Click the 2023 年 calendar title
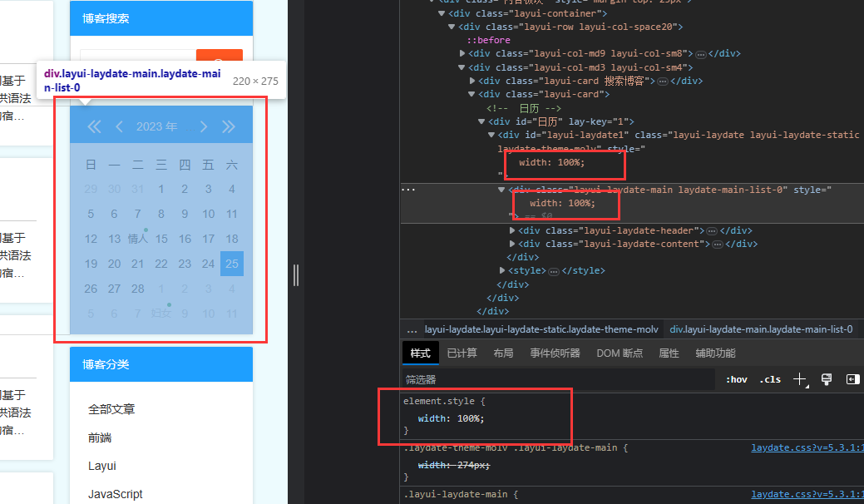The image size is (864, 504). pyautogui.click(x=157, y=126)
